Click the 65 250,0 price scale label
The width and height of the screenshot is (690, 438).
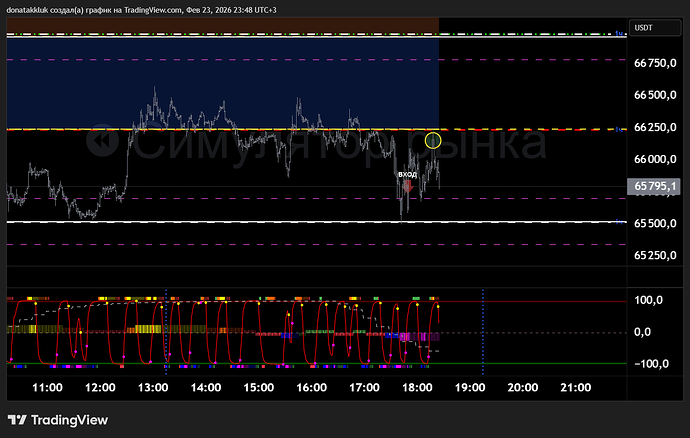coord(655,255)
